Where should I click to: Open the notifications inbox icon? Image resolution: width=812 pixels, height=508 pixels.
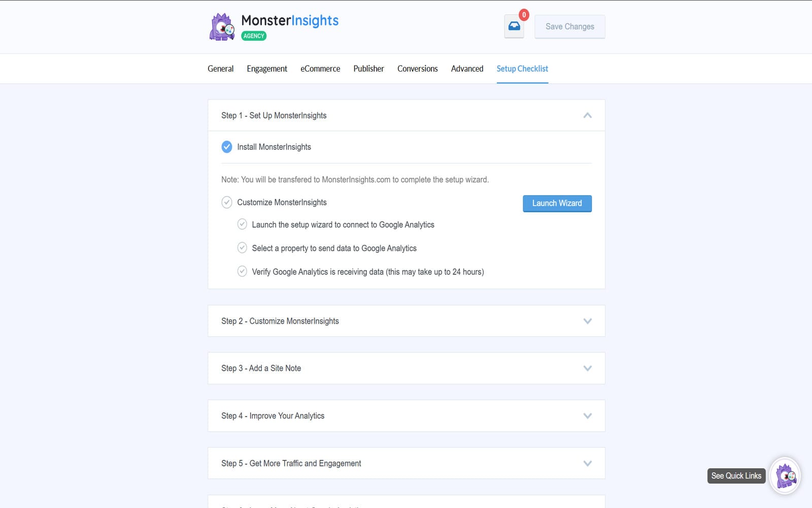[x=514, y=26]
